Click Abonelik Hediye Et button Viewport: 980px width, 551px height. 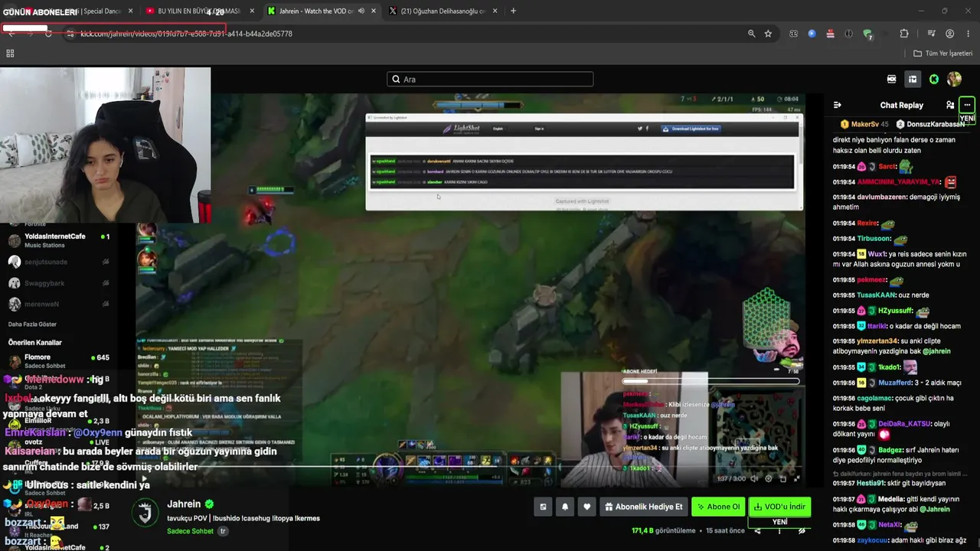point(643,507)
